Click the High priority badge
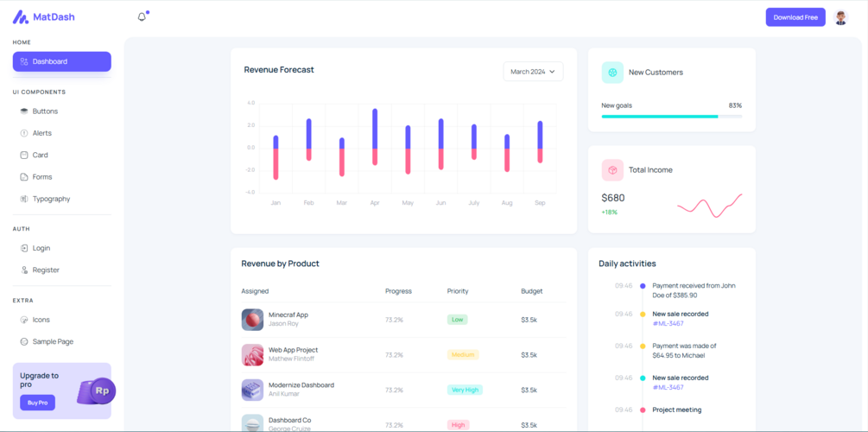The width and height of the screenshot is (868, 432). (x=459, y=425)
